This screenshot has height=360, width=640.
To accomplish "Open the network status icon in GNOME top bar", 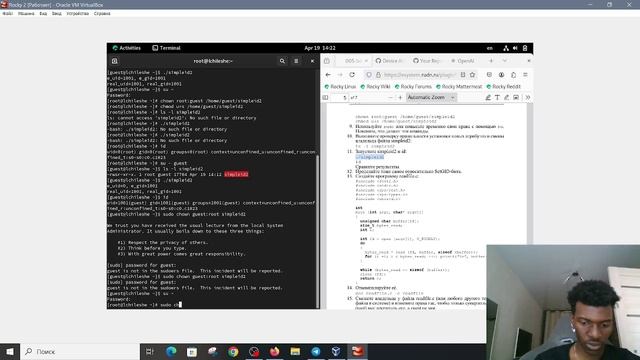I will point(506,48).
